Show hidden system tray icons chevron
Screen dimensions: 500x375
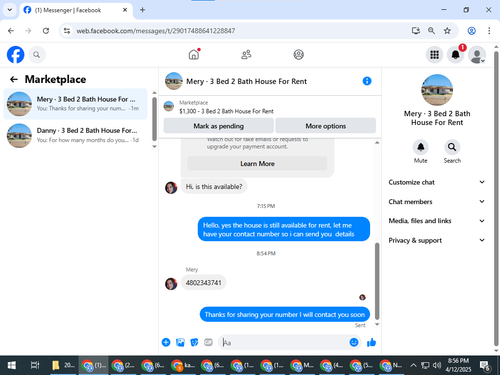413,365
